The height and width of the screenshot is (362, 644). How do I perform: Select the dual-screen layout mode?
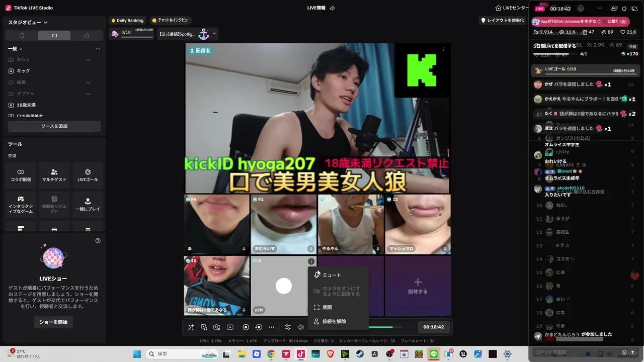click(87, 36)
